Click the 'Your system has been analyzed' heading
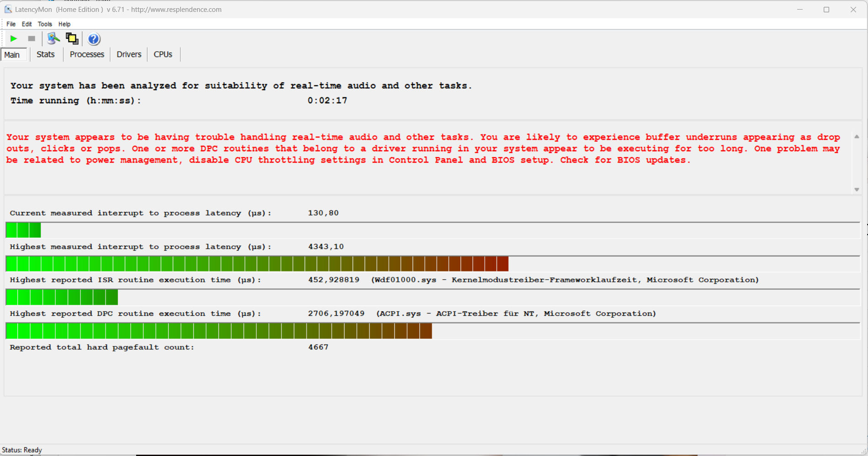 pyautogui.click(x=241, y=85)
